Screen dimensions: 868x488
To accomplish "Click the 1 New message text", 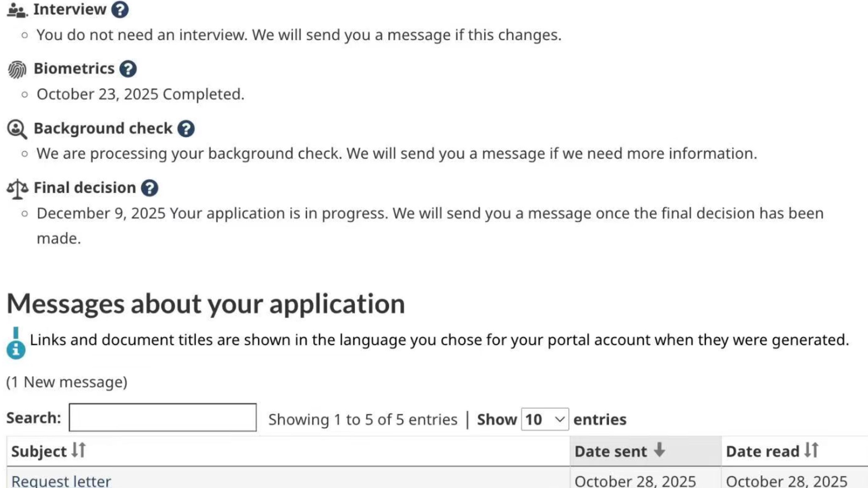I will click(x=67, y=382).
